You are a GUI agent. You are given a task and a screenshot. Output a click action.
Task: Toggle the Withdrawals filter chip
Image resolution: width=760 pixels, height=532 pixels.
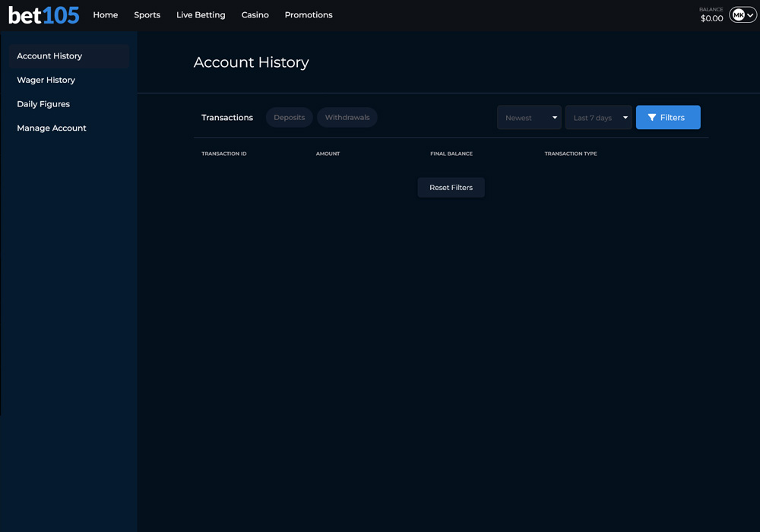(x=347, y=118)
